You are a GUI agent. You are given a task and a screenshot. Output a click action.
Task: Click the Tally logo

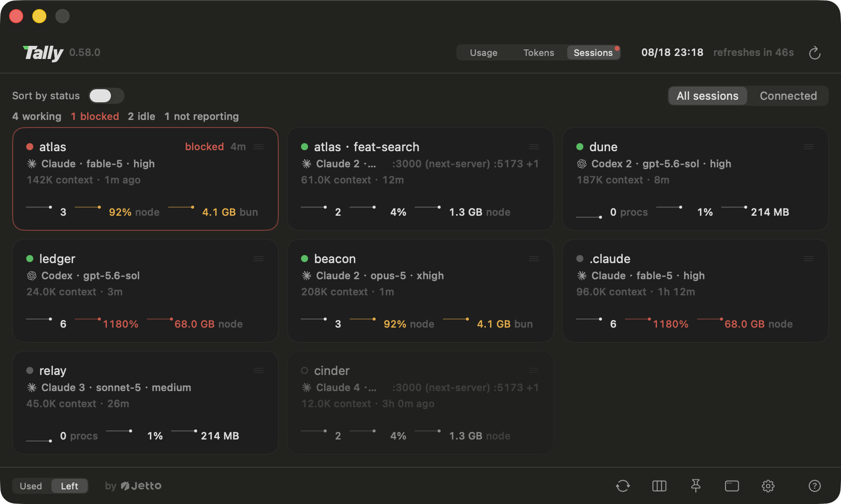pyautogui.click(x=43, y=52)
